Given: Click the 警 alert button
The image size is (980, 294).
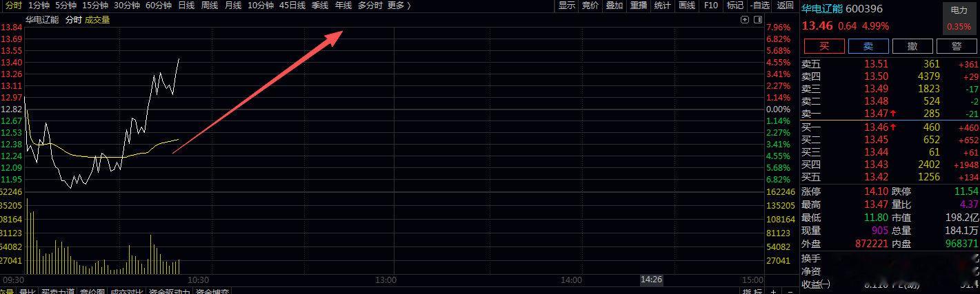Looking at the screenshot, I should pyautogui.click(x=957, y=46).
